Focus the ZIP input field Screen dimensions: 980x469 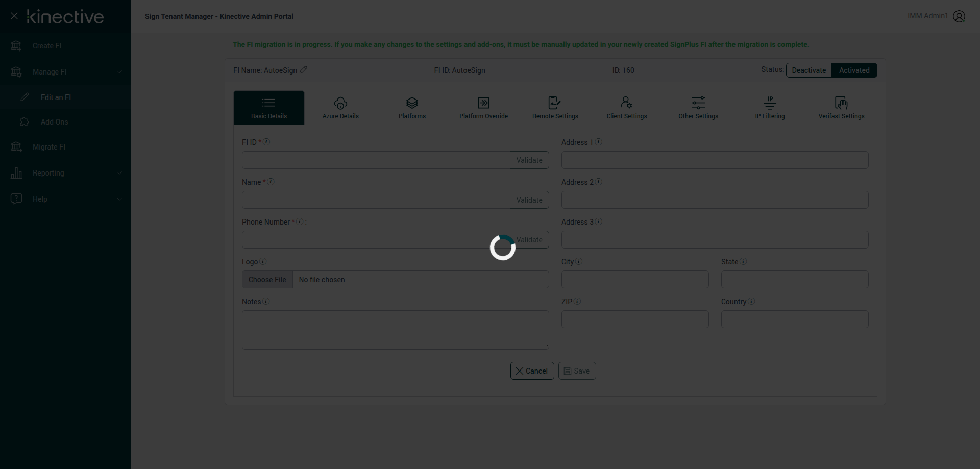pyautogui.click(x=635, y=319)
